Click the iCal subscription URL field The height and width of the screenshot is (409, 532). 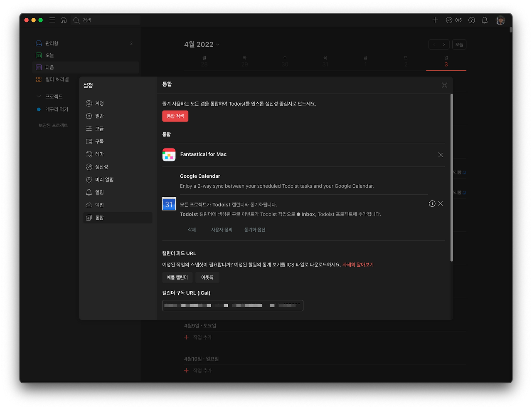tap(233, 305)
